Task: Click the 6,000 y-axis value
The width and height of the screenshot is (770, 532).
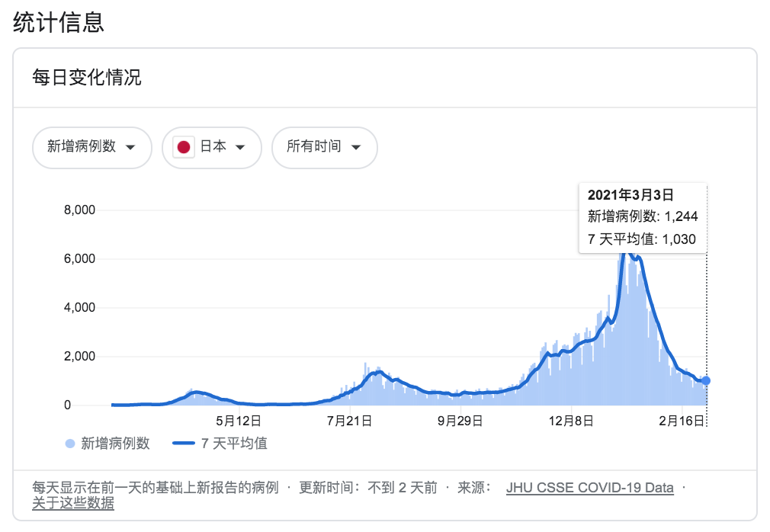Action: point(79,258)
